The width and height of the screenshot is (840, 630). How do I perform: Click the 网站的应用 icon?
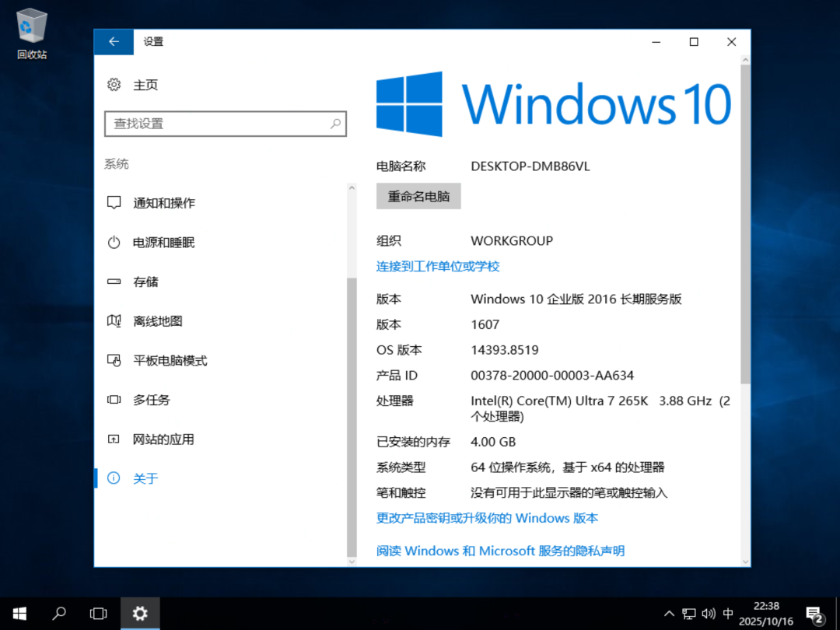114,439
